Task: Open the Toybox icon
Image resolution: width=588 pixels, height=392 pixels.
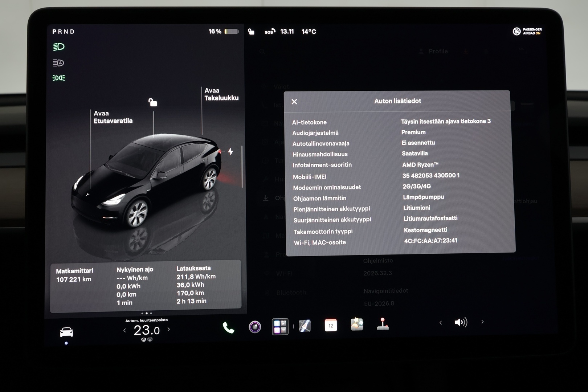Action: pyautogui.click(x=357, y=324)
